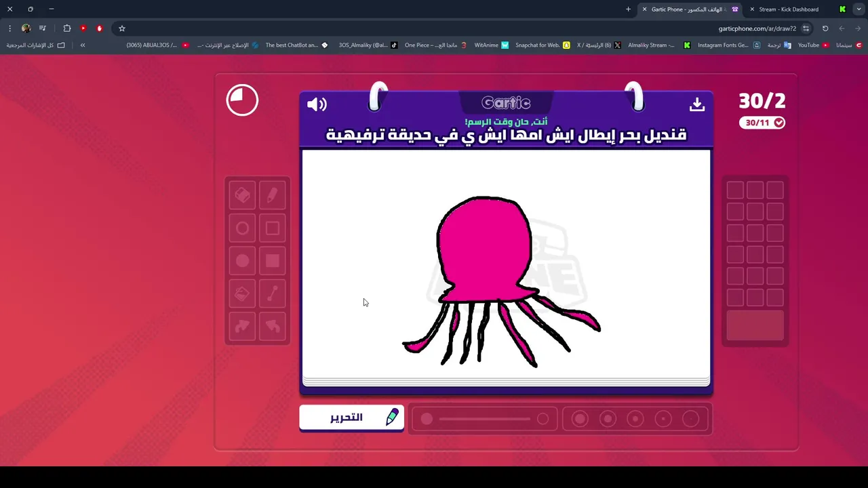The height and width of the screenshot is (488, 868).
Task: Click the red YouTube extension icon in toolbar
Action: [83, 28]
